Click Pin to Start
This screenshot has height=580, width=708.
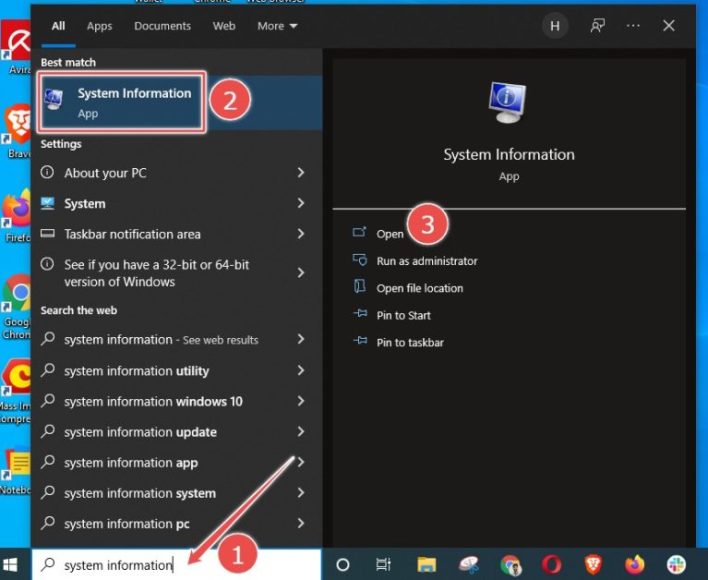pos(404,316)
